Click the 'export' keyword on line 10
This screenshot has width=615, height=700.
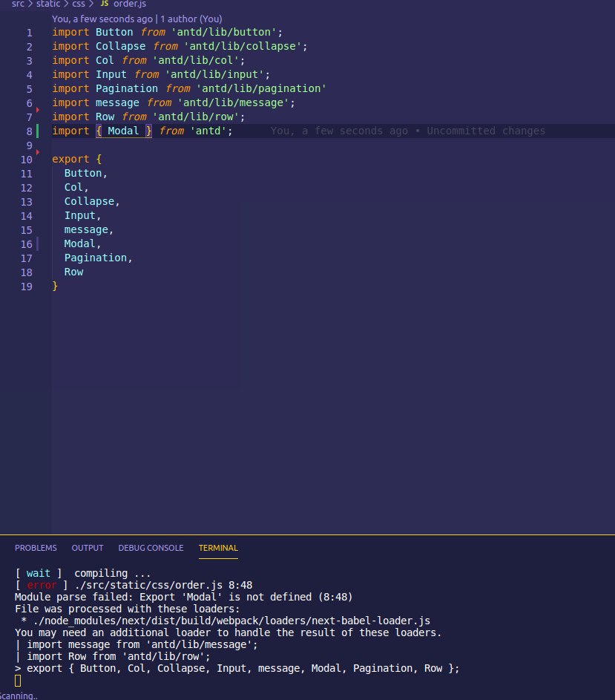(x=70, y=159)
